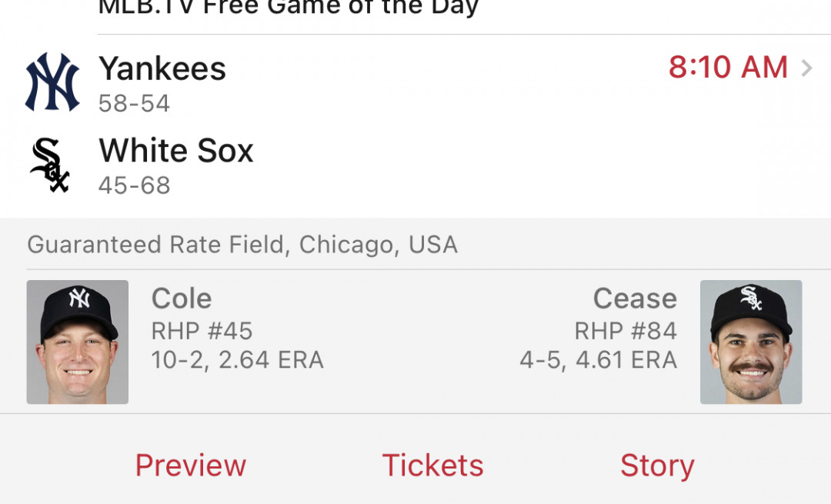Tap the Yankees 58-54 record
831x504 pixels.
tap(134, 103)
